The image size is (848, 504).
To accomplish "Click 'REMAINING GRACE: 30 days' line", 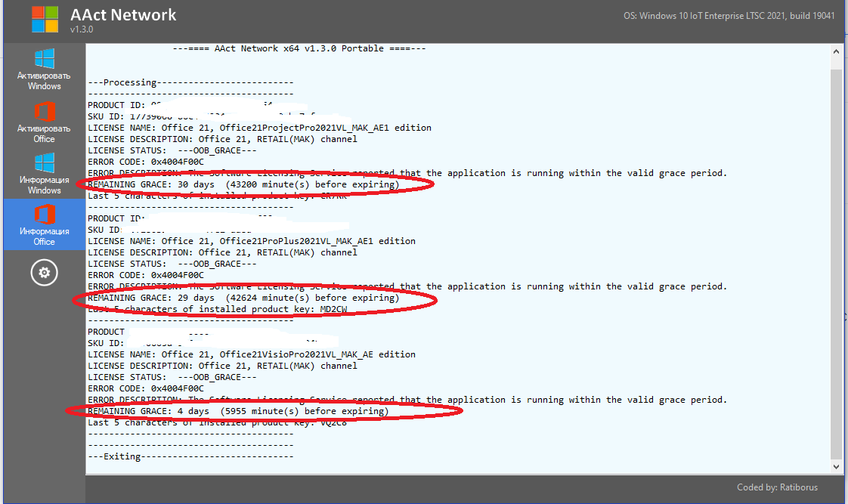I will click(243, 184).
